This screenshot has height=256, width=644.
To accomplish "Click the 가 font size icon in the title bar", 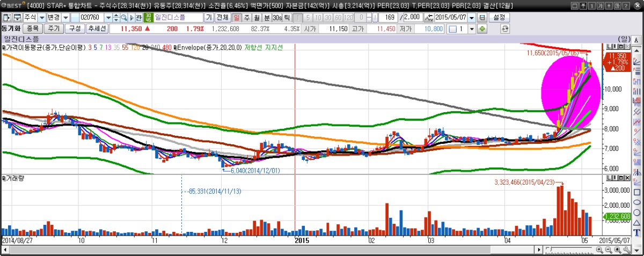I will 601,5.
